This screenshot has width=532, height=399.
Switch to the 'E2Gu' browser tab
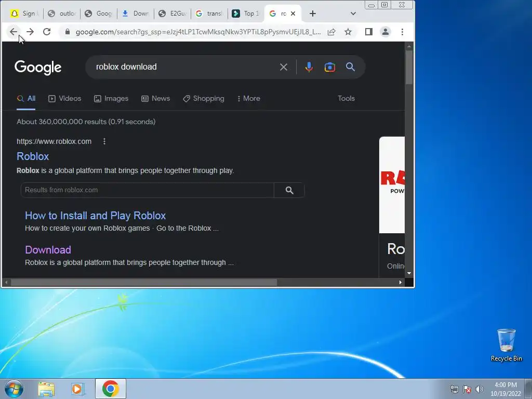click(x=172, y=14)
